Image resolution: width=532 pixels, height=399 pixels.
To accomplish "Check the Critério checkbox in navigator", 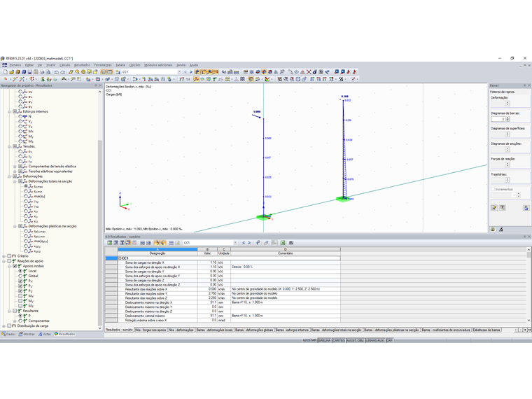I will click(x=10, y=256).
